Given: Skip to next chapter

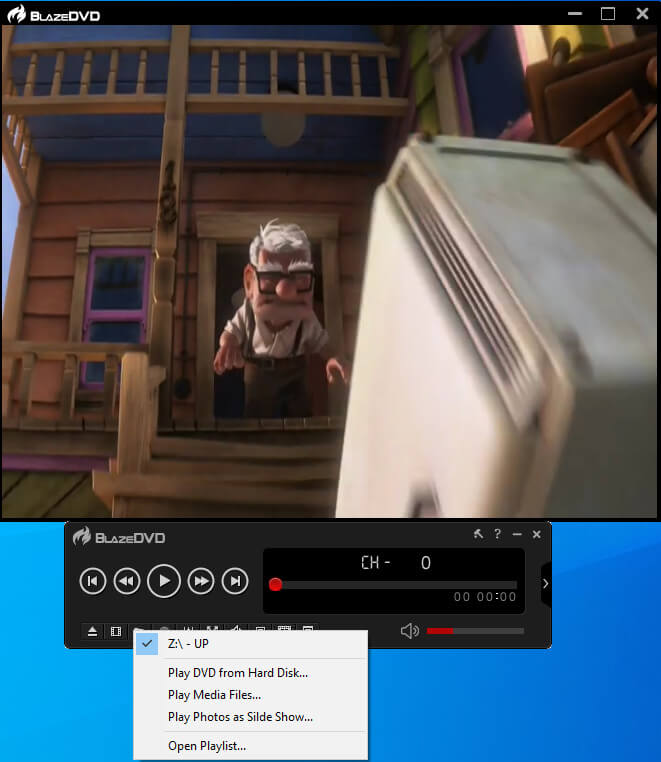Looking at the screenshot, I should pos(235,581).
